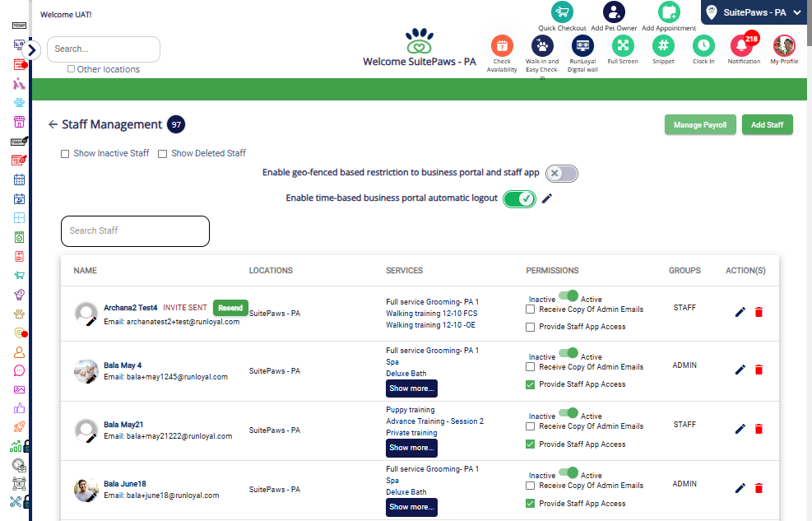Edit staff Bala May21

(x=740, y=429)
